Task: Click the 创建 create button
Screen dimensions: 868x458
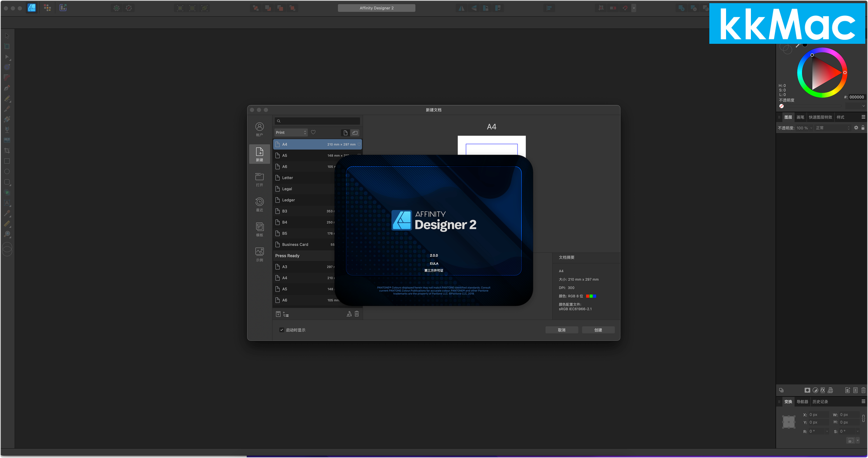Action: [x=598, y=330]
